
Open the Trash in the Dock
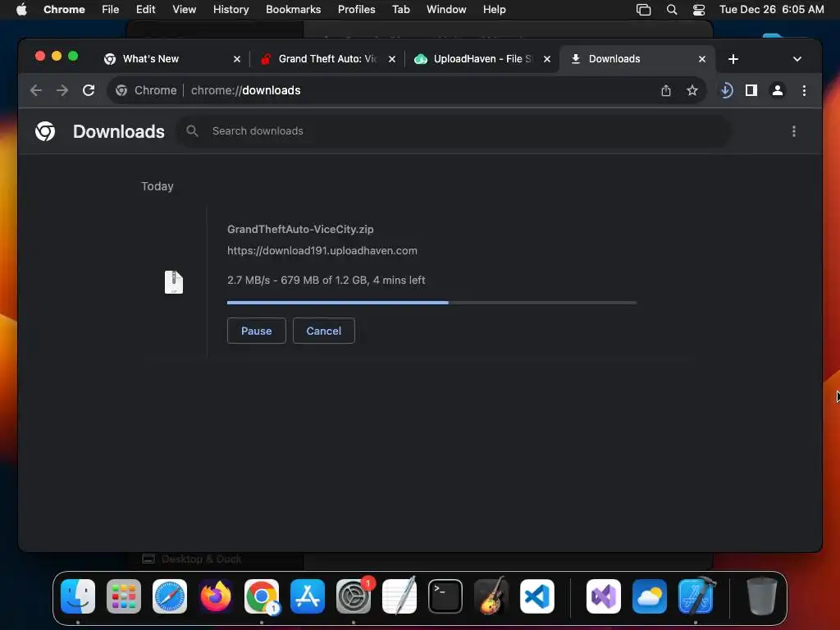(761, 596)
